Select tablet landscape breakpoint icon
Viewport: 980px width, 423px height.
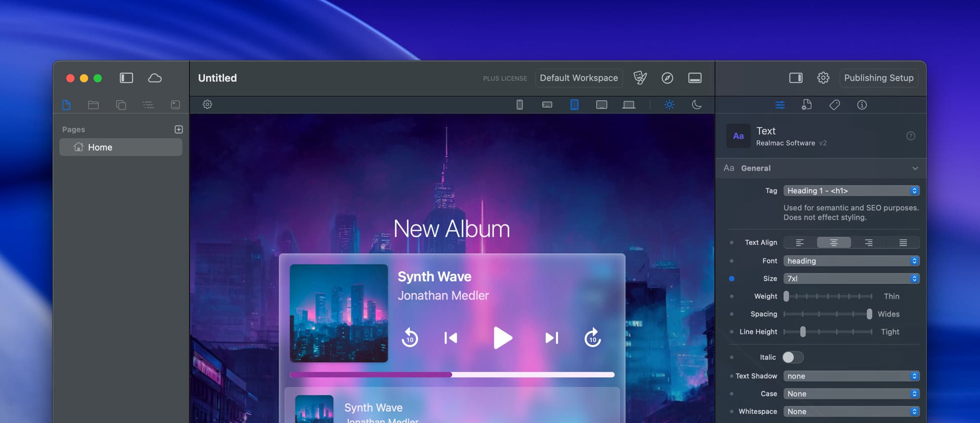pos(602,105)
